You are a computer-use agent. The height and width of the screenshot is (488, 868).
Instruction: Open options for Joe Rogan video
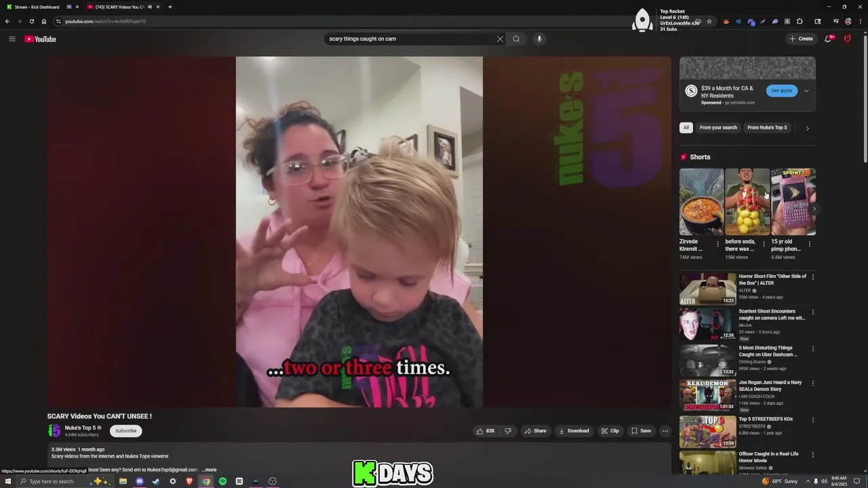pyautogui.click(x=812, y=384)
